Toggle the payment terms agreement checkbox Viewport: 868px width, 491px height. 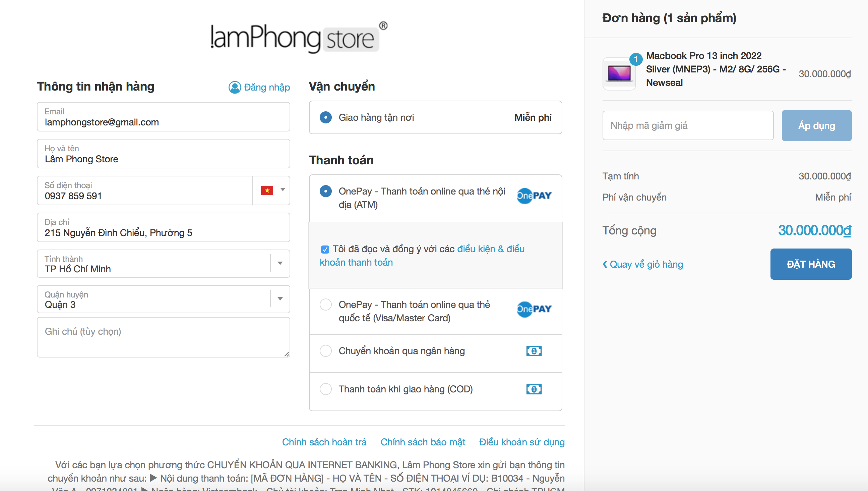point(325,250)
